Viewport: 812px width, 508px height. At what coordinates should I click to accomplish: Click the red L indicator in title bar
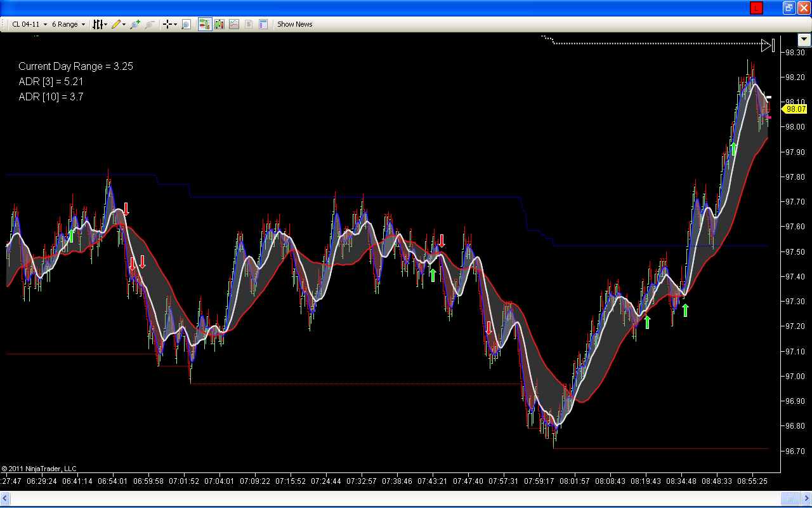coord(756,8)
